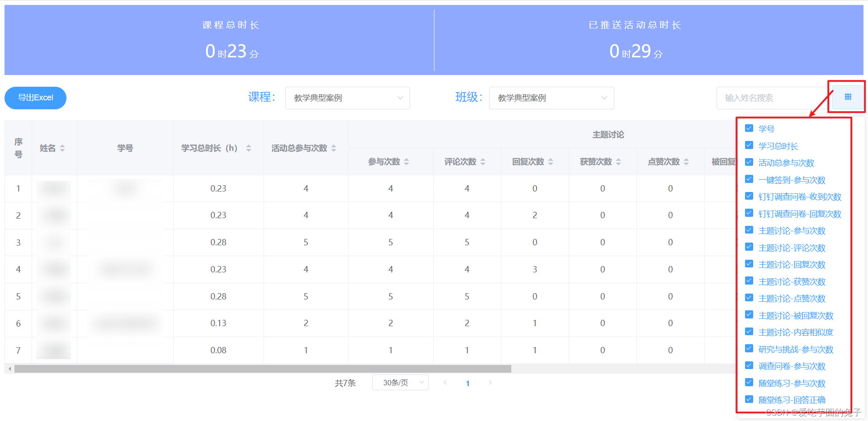Uncheck 一键签到-参与次数 checkbox
This screenshot has width=868, height=421.
coord(749,179)
